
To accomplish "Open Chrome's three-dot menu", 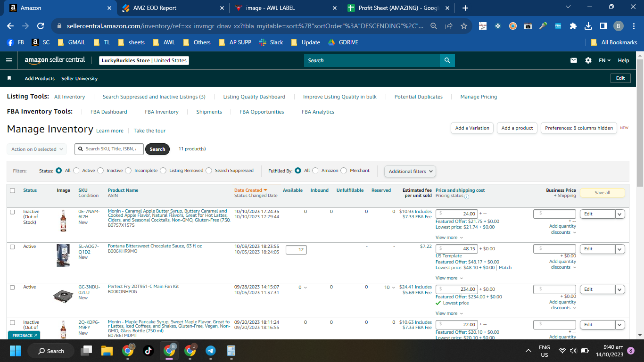I will coord(634,26).
